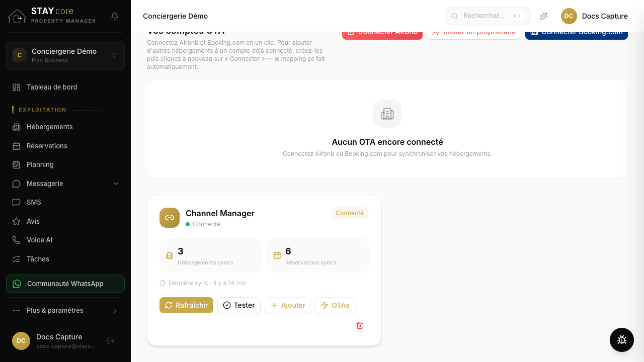
Task: Go to Tableau de bord
Action: pyautogui.click(x=65, y=87)
